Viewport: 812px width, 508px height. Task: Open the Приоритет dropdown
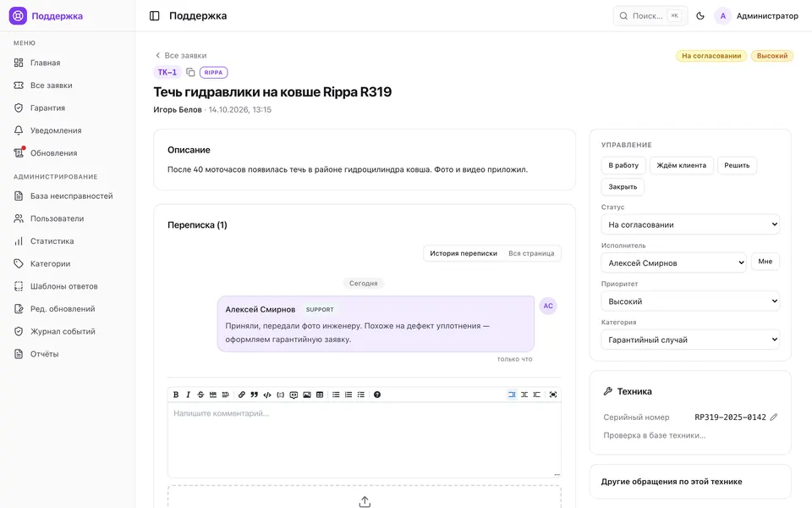[690, 301]
